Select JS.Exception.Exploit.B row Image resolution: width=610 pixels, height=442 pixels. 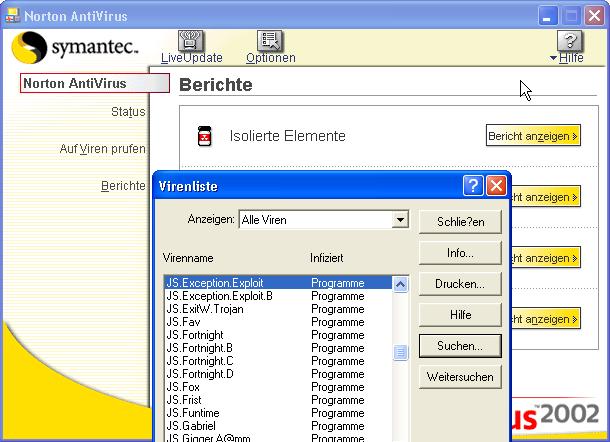[278, 296]
